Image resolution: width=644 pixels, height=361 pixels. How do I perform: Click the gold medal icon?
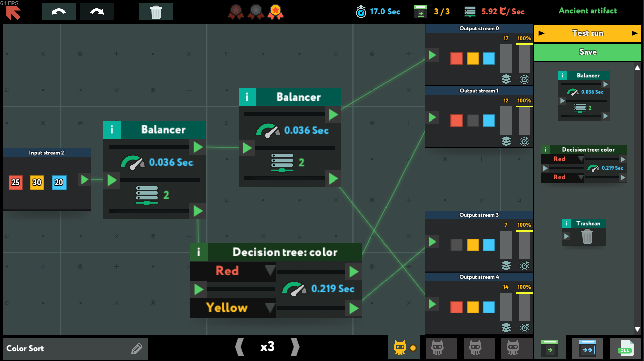[275, 11]
